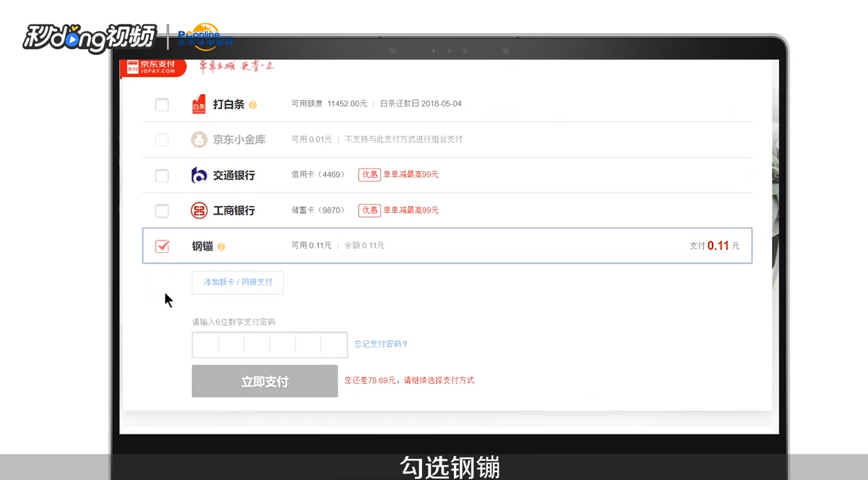Click 信用卡（4469） text

pyautogui.click(x=318, y=174)
